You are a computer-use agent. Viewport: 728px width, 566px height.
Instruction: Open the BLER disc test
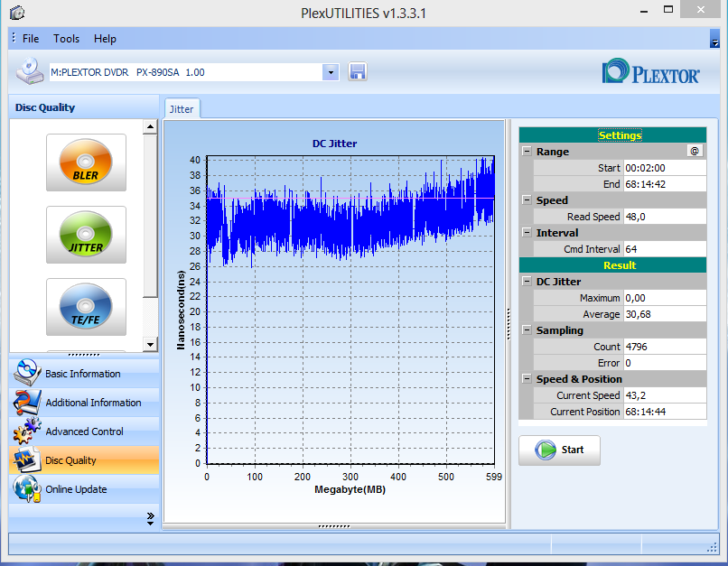[x=86, y=162]
